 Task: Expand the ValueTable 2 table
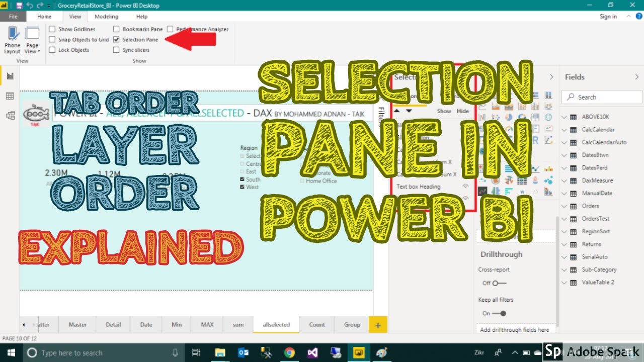coord(563,283)
